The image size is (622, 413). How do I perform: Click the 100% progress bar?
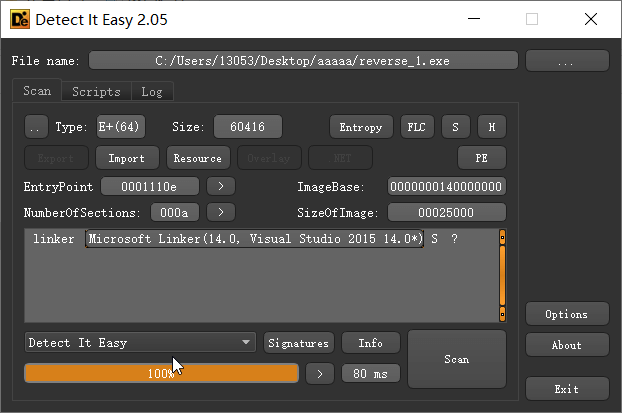[161, 373]
